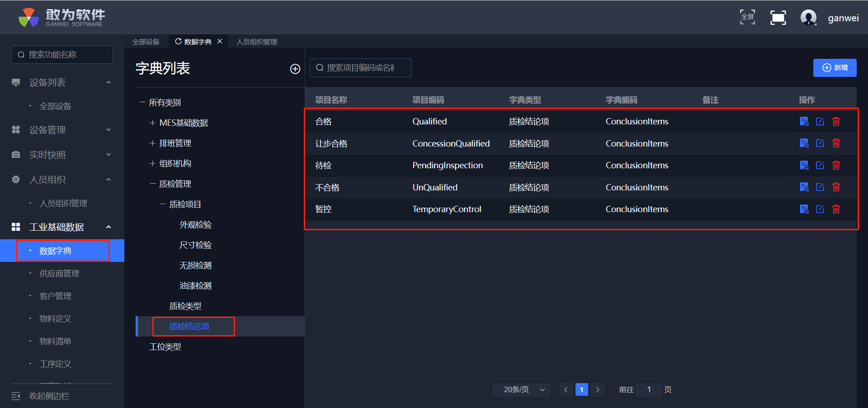Switch to the 全部设备 tab

146,42
